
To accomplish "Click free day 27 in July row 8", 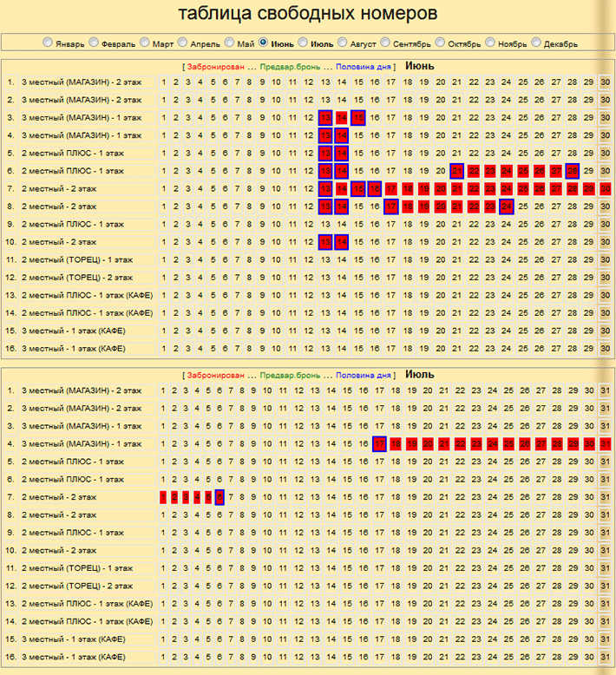I will click(541, 514).
